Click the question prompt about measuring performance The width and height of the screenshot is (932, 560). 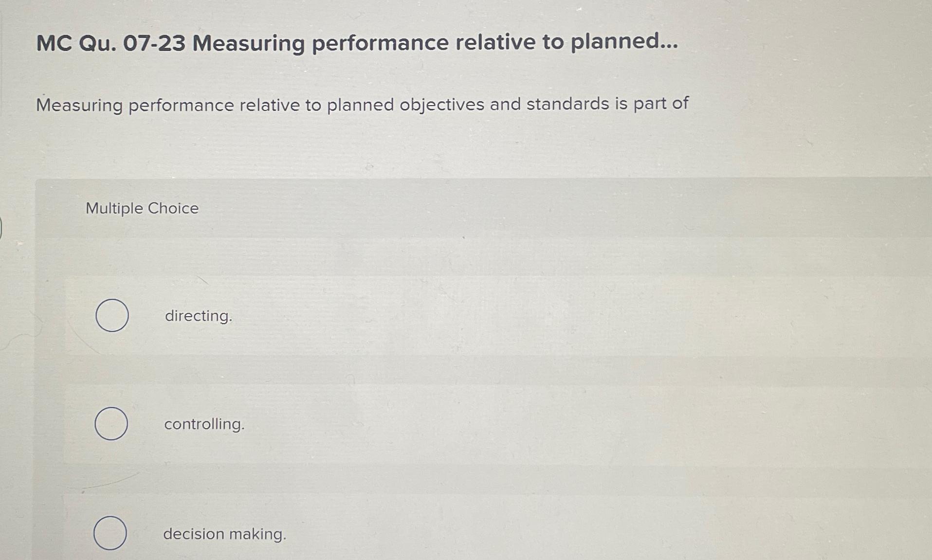[x=363, y=103]
